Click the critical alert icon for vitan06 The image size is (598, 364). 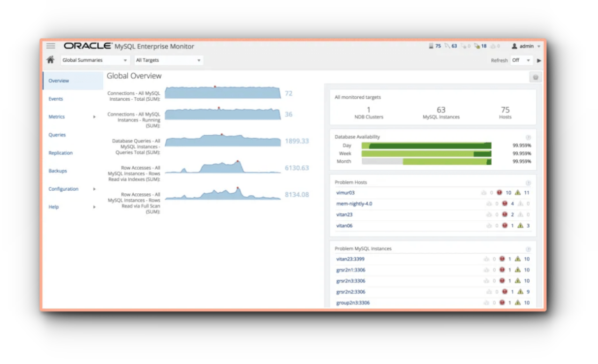[505, 225]
